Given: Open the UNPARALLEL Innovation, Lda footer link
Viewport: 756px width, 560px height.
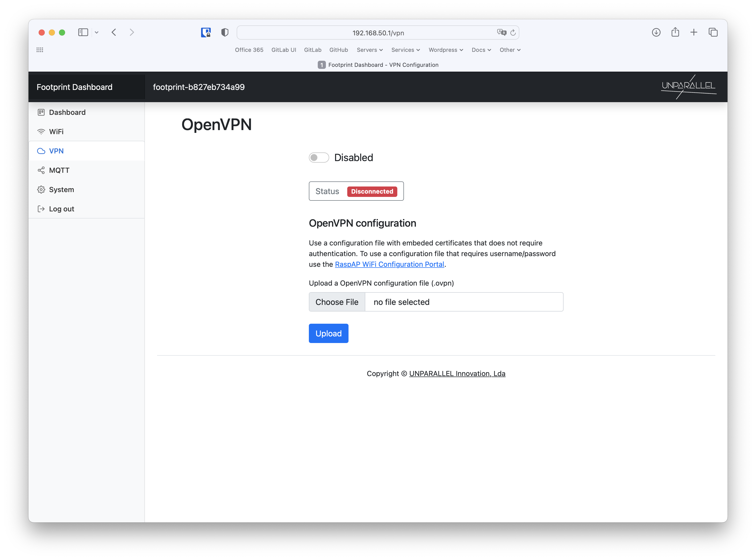Looking at the screenshot, I should 457,374.
